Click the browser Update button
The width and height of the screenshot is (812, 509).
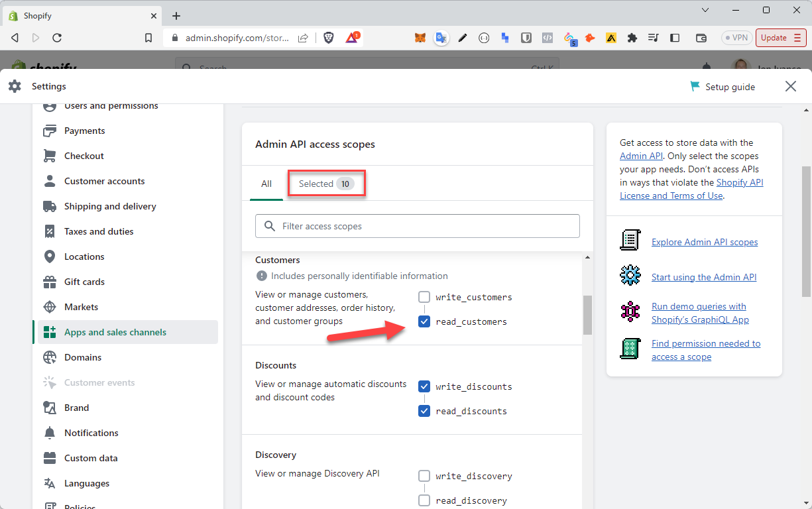pyautogui.click(x=781, y=38)
